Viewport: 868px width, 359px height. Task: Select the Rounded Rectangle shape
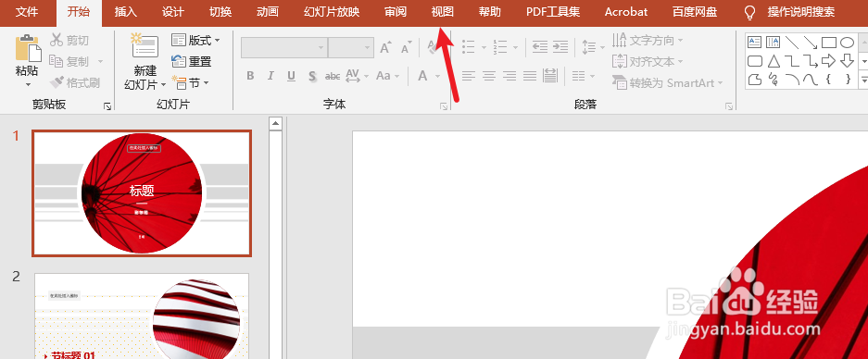pyautogui.click(x=755, y=60)
